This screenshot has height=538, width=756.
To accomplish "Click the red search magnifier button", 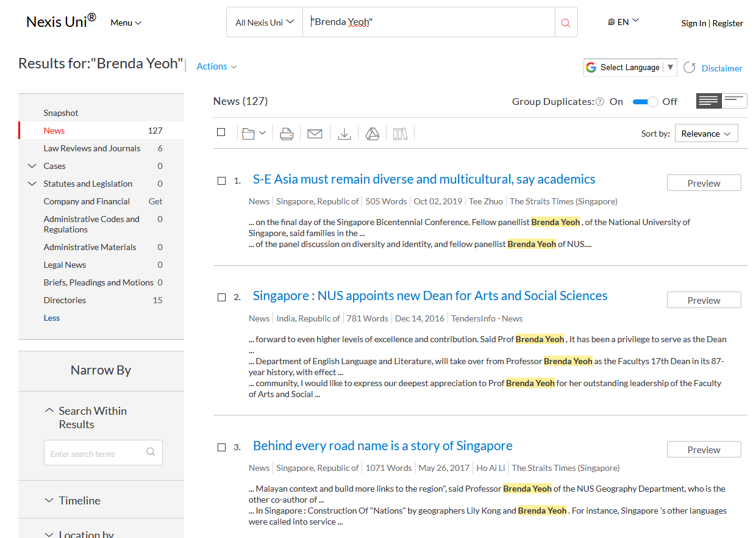I will point(566,23).
